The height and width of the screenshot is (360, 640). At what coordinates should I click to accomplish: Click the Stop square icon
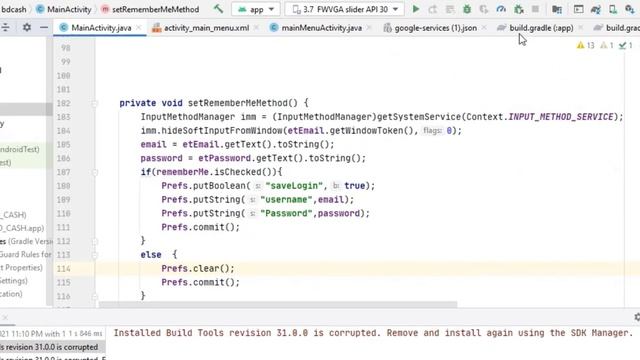point(536,9)
